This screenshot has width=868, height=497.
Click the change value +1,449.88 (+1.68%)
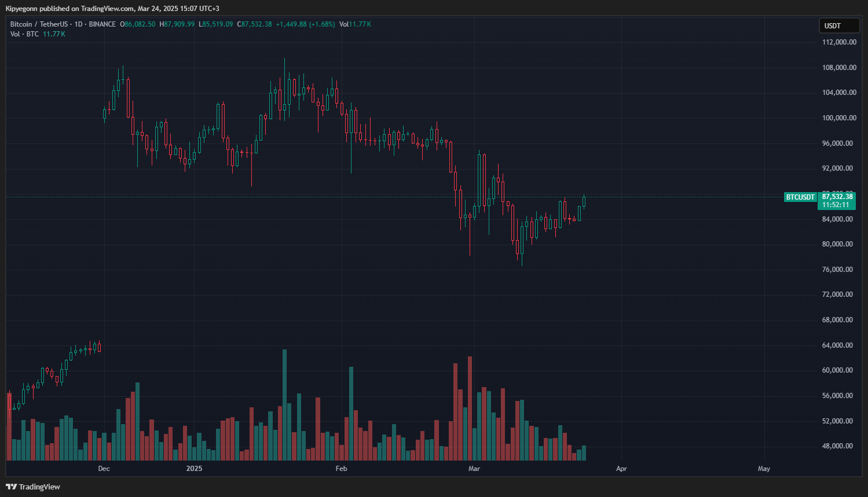(x=305, y=24)
